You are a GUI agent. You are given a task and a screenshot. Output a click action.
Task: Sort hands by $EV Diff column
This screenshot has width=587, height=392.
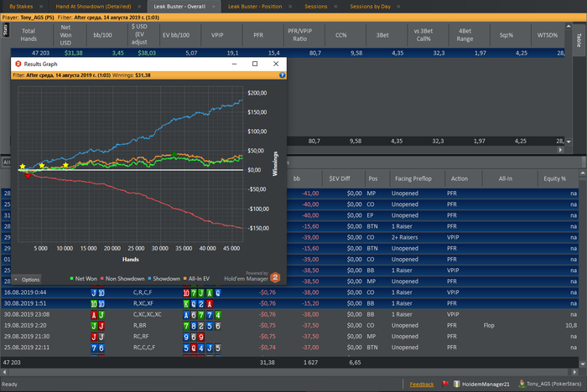pyautogui.click(x=340, y=178)
